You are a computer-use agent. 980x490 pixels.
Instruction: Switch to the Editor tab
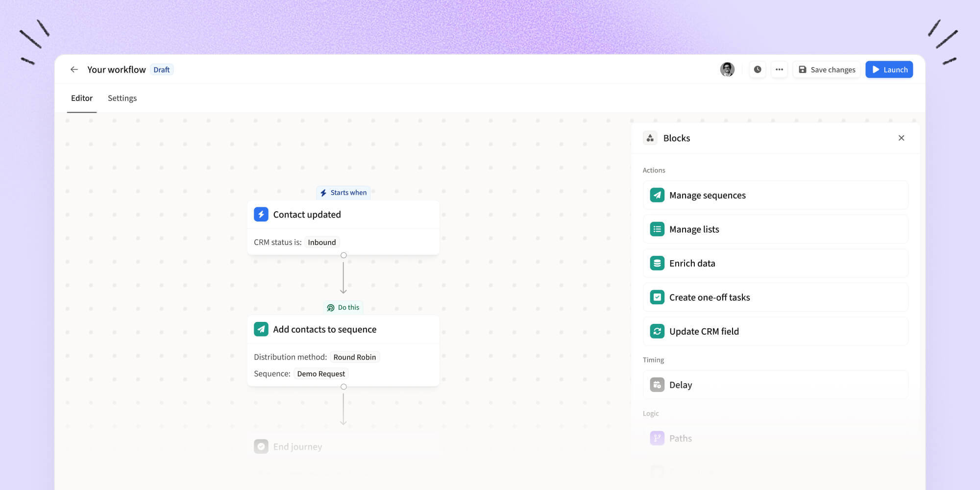point(81,98)
